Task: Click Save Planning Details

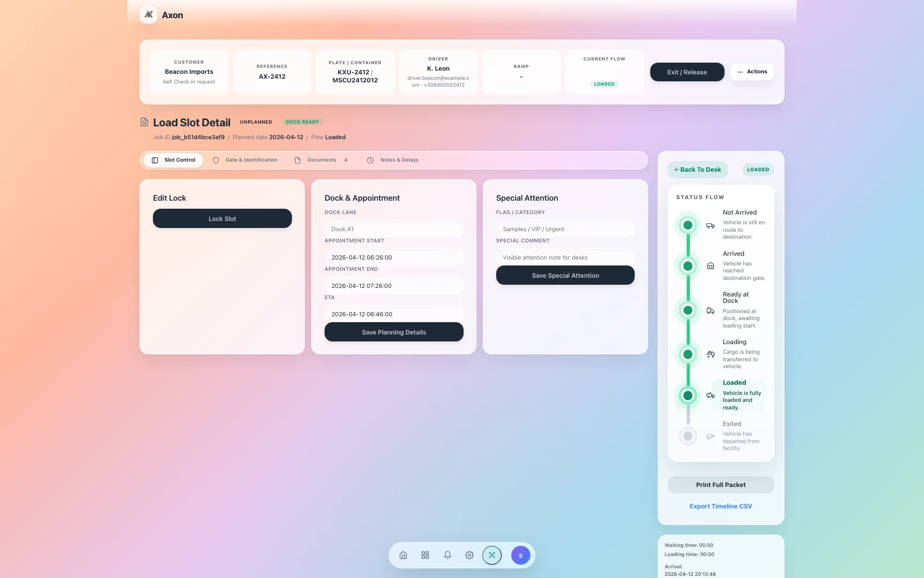Action: pyautogui.click(x=394, y=332)
